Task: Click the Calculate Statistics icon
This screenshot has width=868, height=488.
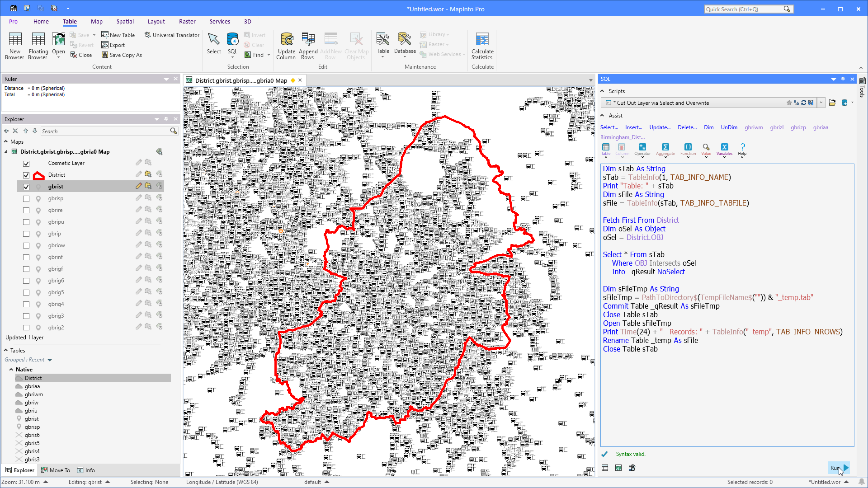Action: tap(482, 45)
